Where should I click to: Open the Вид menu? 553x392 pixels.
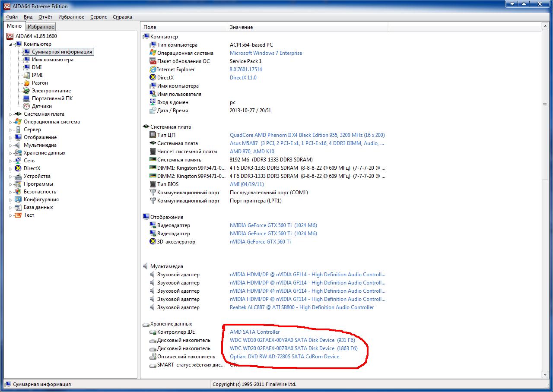point(28,17)
